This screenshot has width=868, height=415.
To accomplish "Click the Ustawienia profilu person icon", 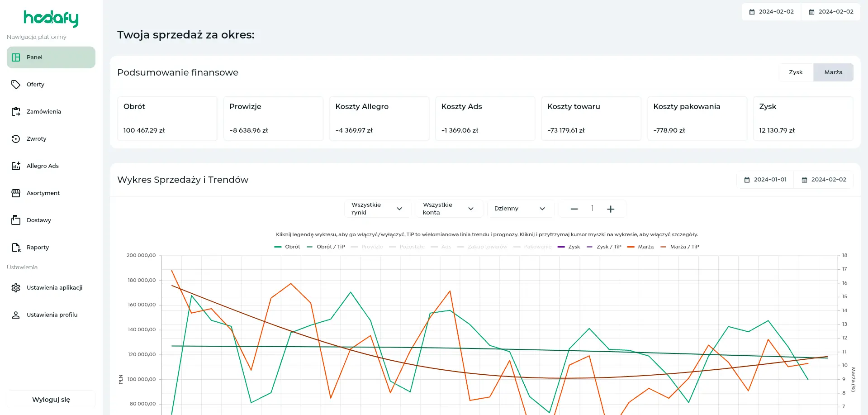I will (16, 315).
